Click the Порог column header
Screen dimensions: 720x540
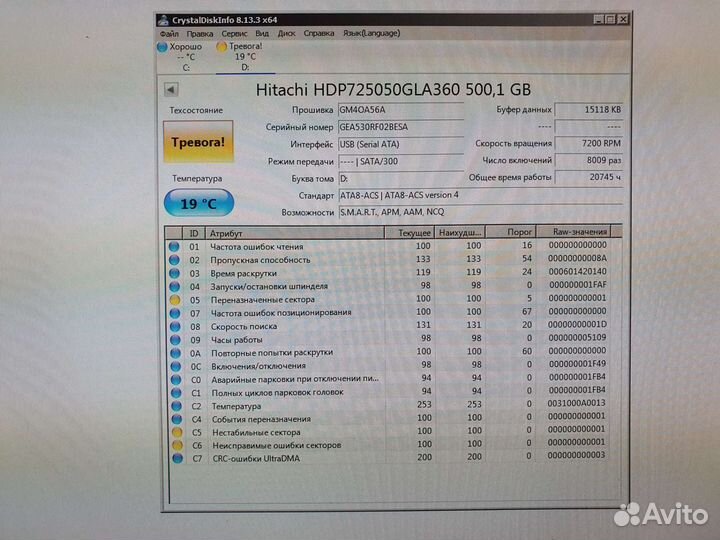511,232
